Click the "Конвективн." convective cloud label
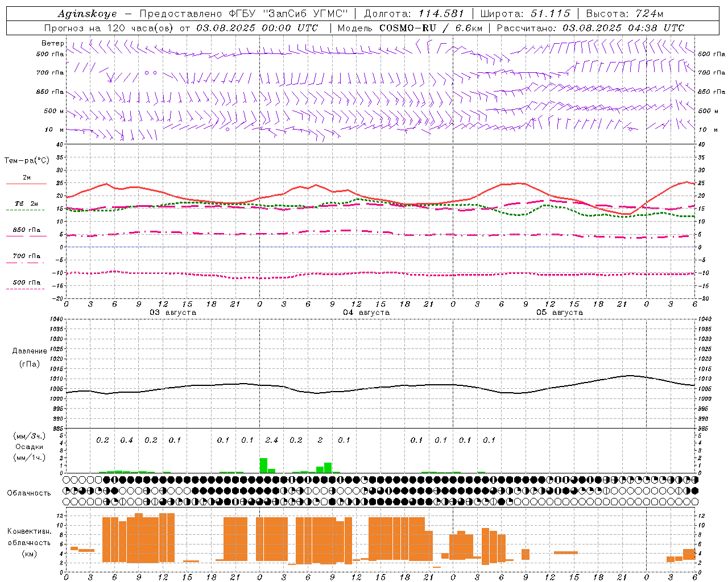The image size is (728, 582). (x=30, y=531)
